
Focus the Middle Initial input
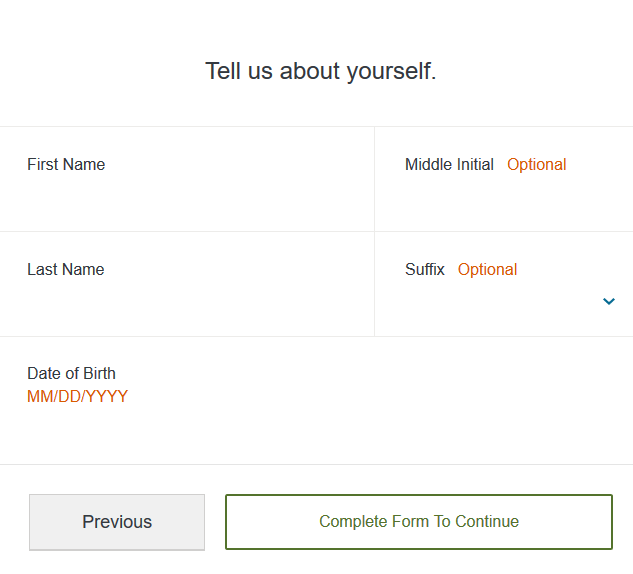[504, 179]
